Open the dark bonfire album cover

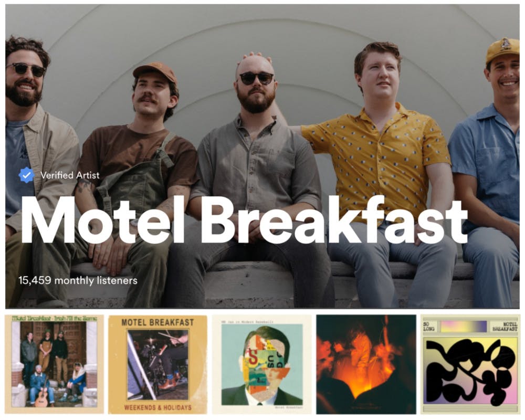pos(366,364)
